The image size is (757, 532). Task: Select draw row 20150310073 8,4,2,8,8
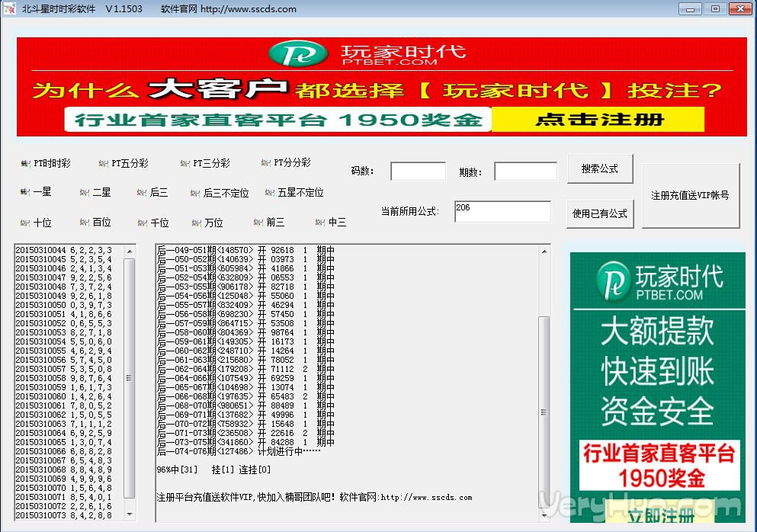[x=64, y=515]
